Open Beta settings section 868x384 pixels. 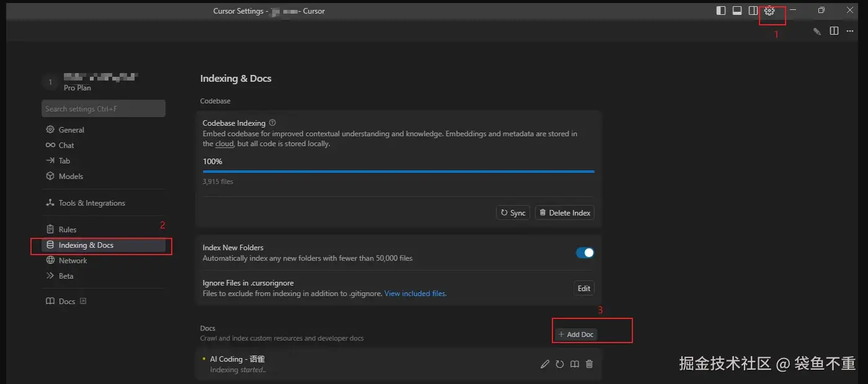tap(104, 276)
